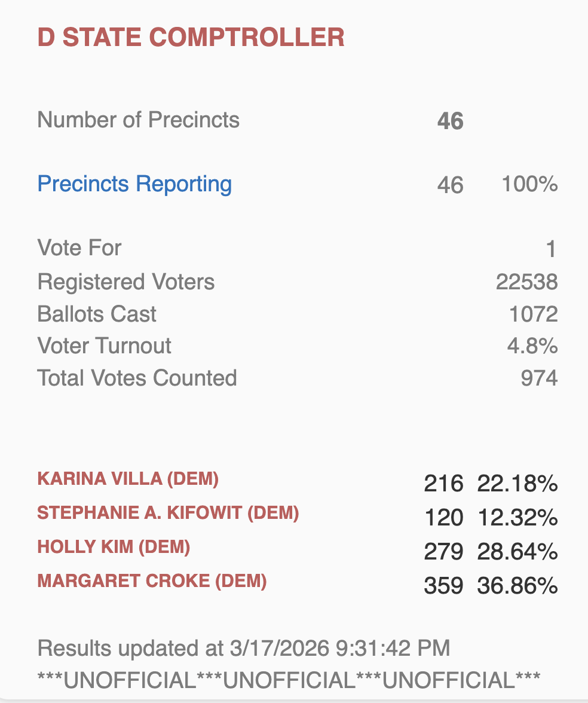Image resolution: width=588 pixels, height=703 pixels.
Task: Select candidate Karina Villa (DEM)
Action: click(x=128, y=479)
